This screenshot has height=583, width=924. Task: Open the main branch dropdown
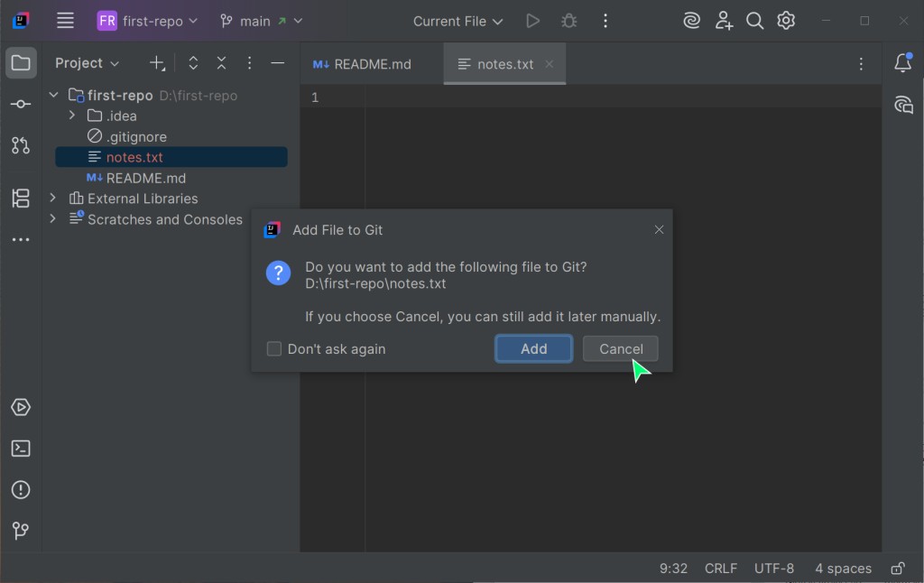pyautogui.click(x=261, y=22)
